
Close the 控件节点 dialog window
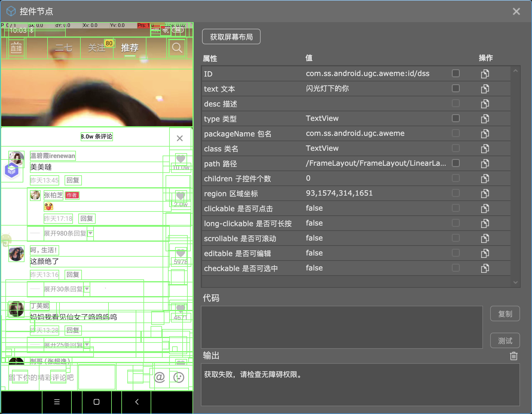click(516, 11)
